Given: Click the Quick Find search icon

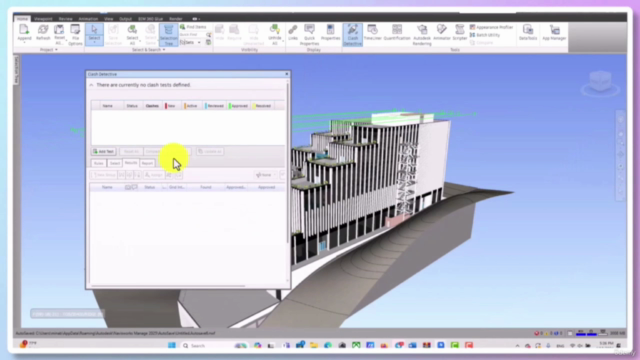Looking at the screenshot, I should pos(209,35).
